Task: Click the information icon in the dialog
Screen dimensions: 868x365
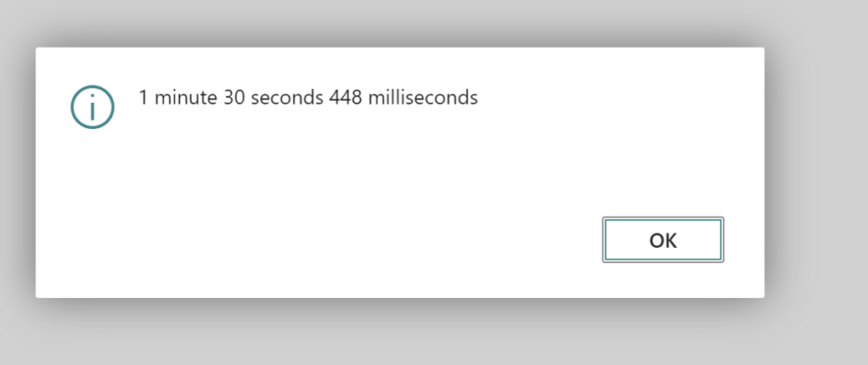Action: click(x=92, y=107)
